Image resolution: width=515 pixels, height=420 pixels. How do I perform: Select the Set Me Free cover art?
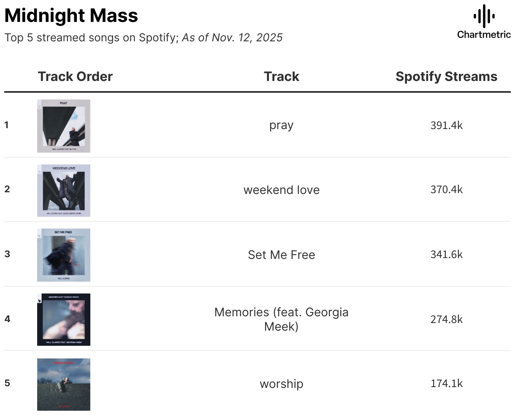(64, 255)
